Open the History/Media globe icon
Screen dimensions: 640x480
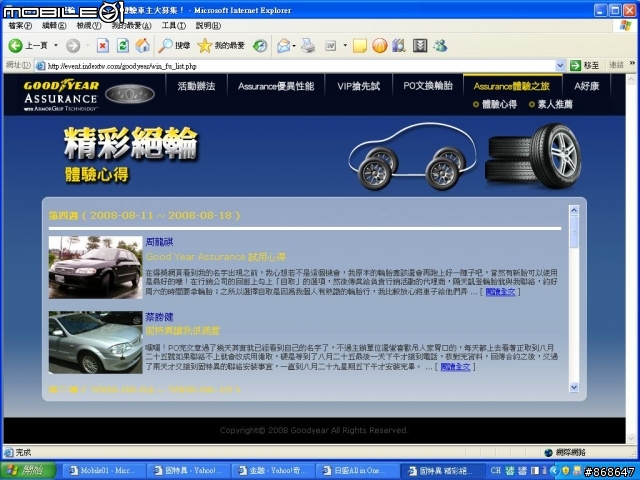point(260,45)
